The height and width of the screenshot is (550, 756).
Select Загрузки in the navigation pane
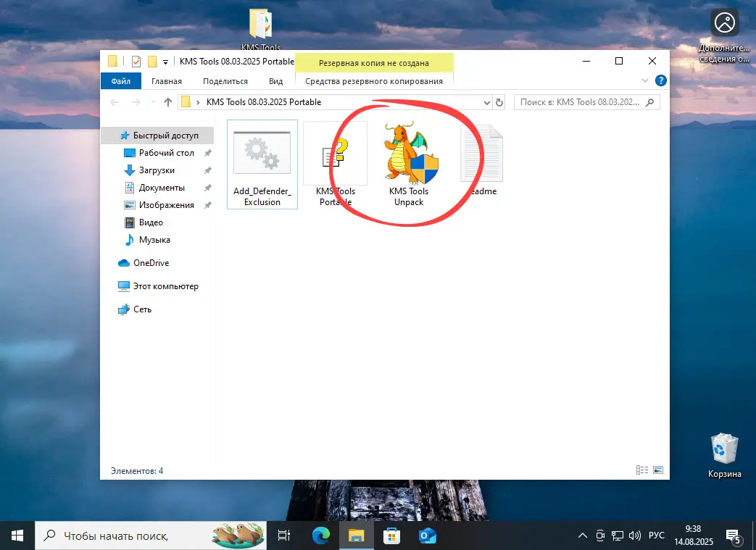(x=157, y=170)
